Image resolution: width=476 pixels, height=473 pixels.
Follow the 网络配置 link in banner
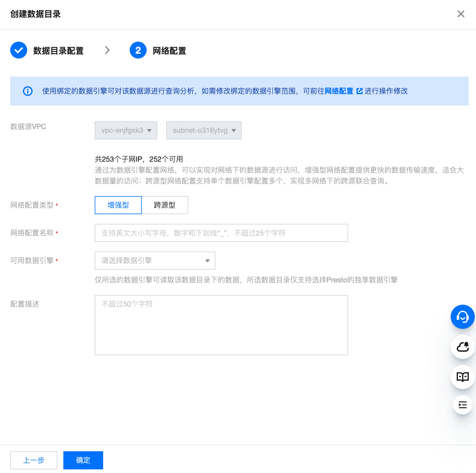(339, 91)
